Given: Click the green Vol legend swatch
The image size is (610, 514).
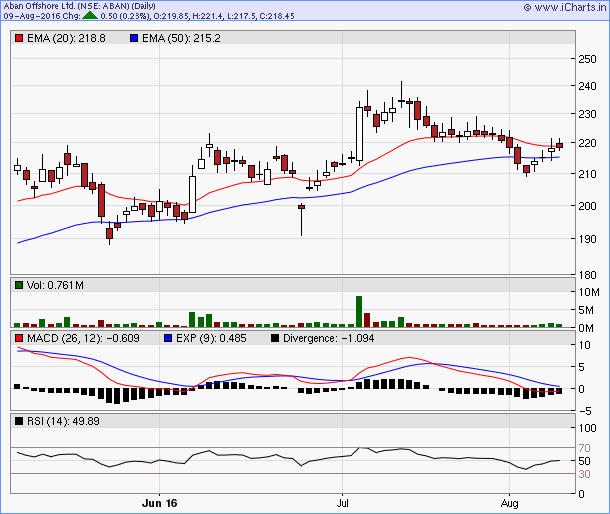Looking at the screenshot, I should [x=19, y=285].
